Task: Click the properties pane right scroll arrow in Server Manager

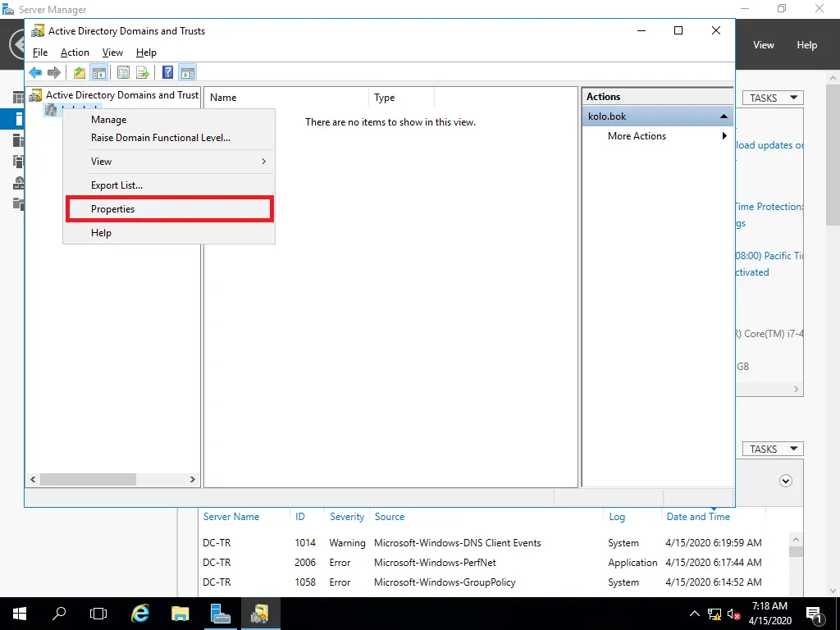Action: click(796, 390)
